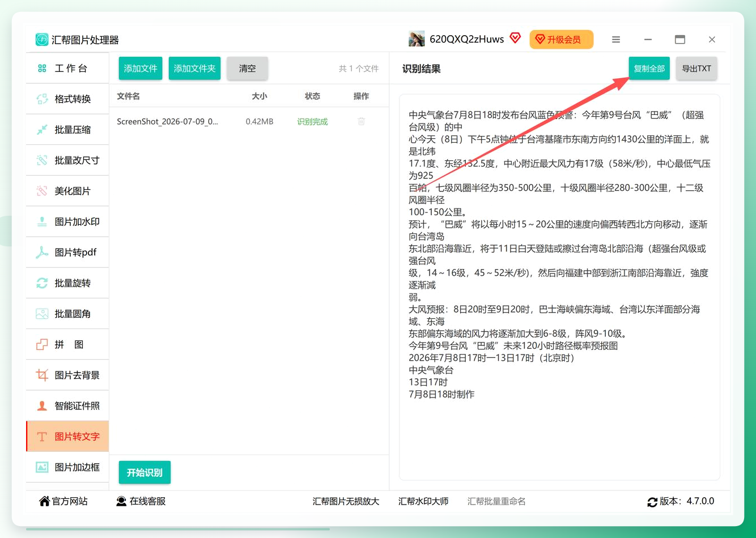Open the 工作台 workbench icon in sidebar
This screenshot has height=538, width=756.
(42, 69)
